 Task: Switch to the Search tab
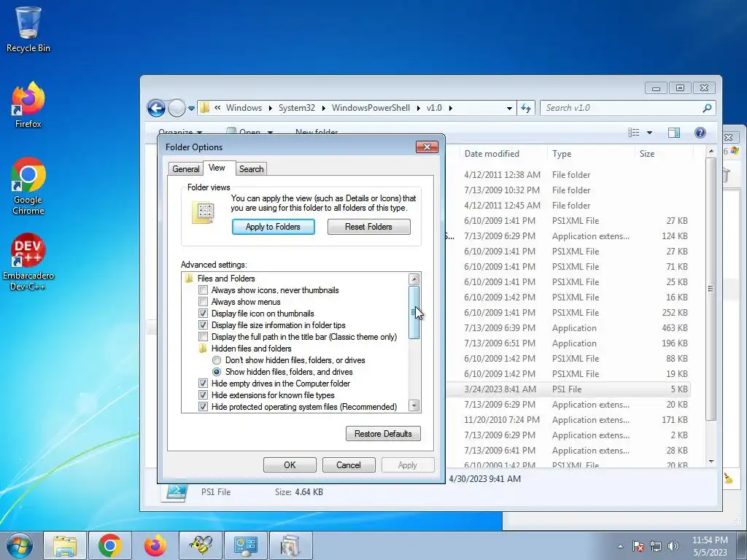(251, 169)
